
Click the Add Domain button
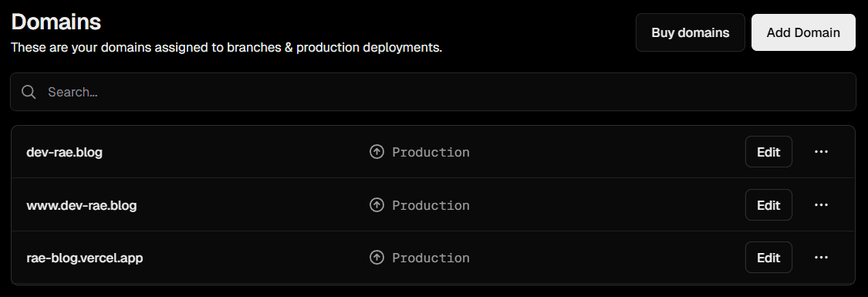coord(803,32)
